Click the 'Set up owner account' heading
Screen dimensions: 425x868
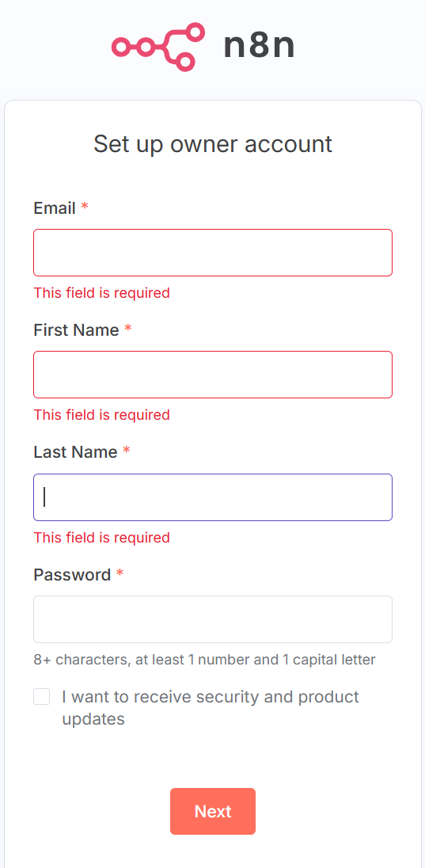[x=213, y=144]
